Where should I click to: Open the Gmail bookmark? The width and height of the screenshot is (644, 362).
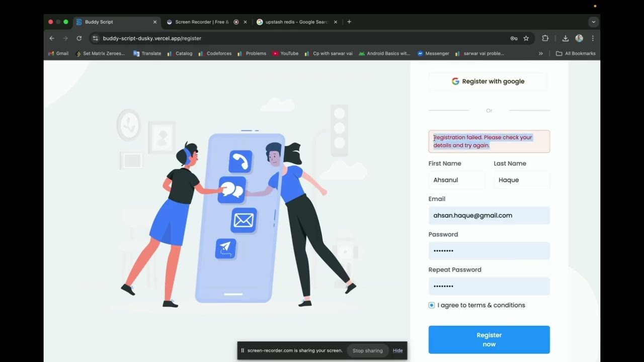coord(58,53)
